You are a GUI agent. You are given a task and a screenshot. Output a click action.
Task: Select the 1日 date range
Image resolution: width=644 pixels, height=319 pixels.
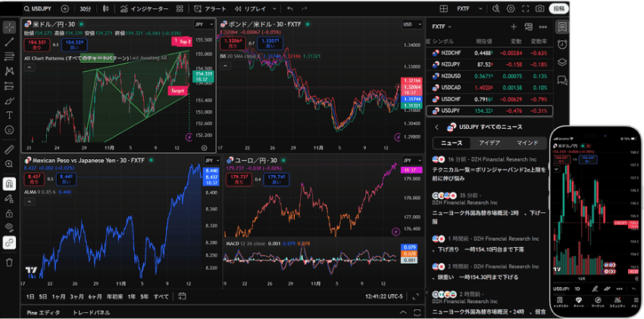[30, 296]
